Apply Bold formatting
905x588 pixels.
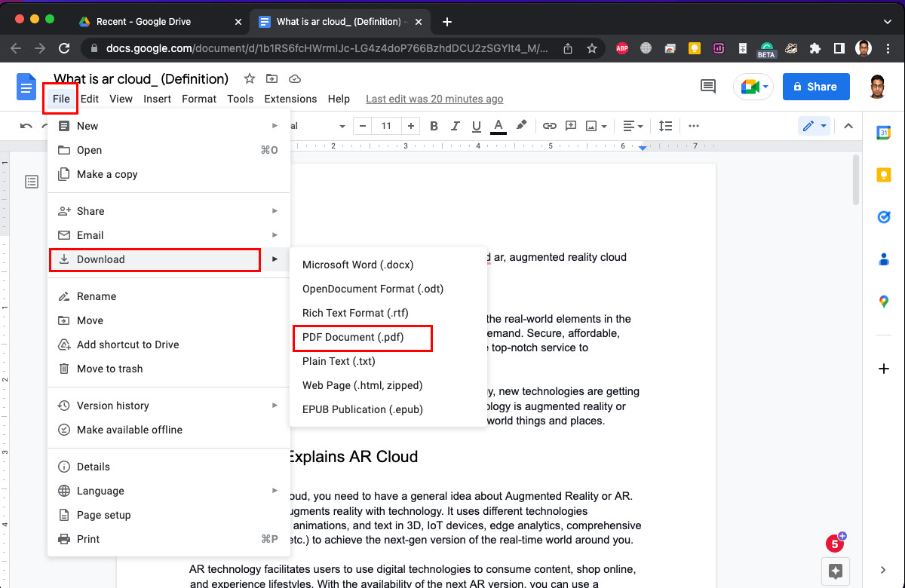[434, 126]
